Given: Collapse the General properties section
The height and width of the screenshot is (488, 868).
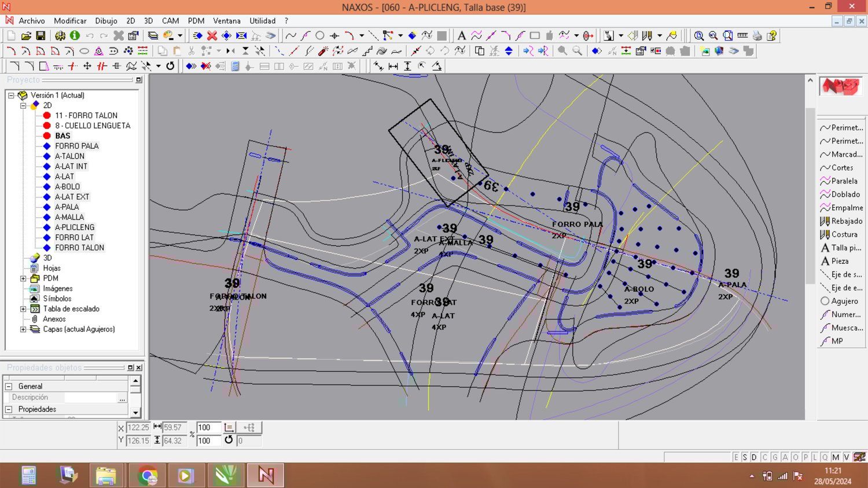Looking at the screenshot, I should (x=9, y=386).
